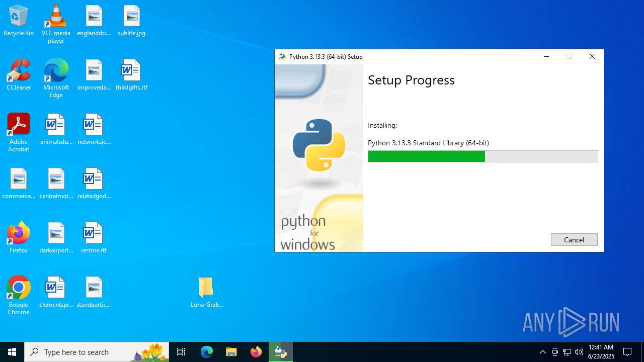
Task: Minimize the Python Setup window
Action: point(546,56)
